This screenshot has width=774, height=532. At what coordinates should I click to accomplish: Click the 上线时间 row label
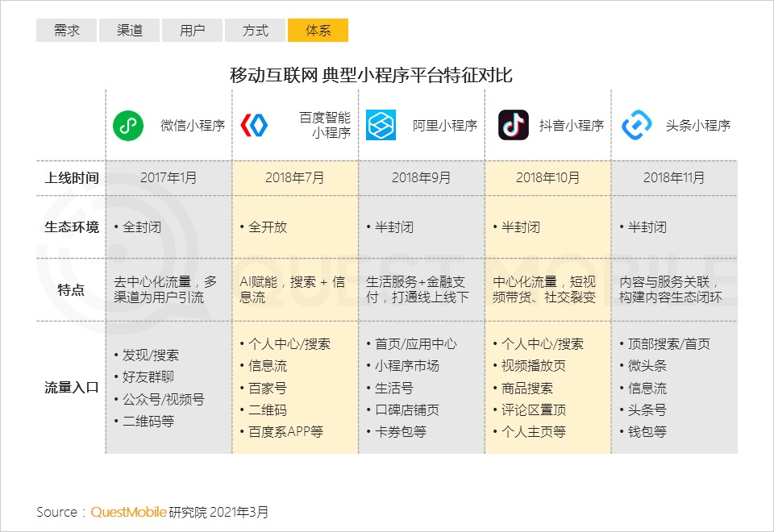coord(72,177)
